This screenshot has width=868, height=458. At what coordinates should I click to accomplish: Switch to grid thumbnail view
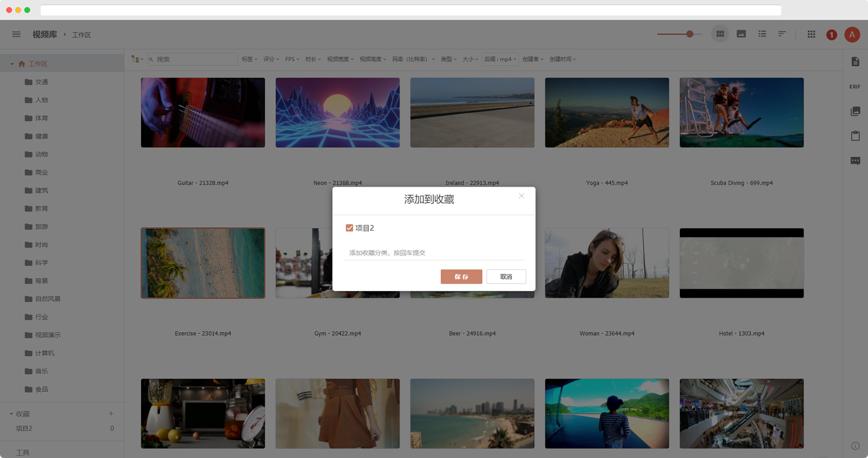720,34
